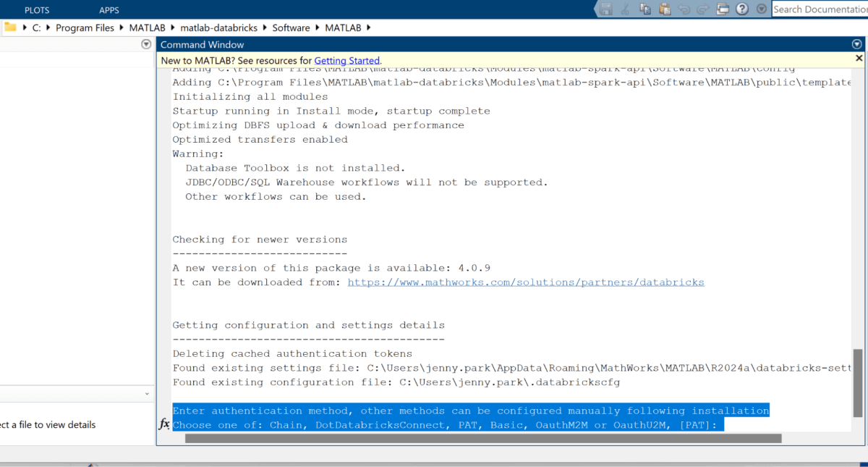Click 'Found existing settings file' line

(x=513, y=368)
